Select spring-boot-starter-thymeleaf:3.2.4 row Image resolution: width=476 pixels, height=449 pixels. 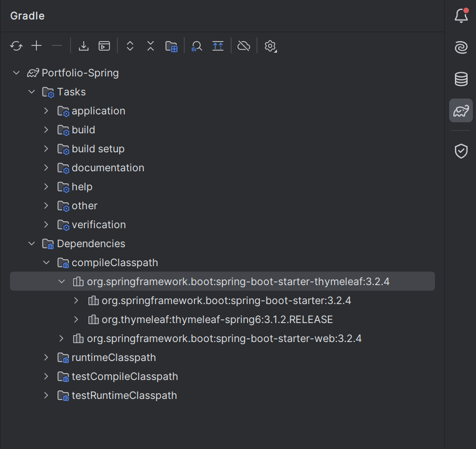click(x=222, y=281)
